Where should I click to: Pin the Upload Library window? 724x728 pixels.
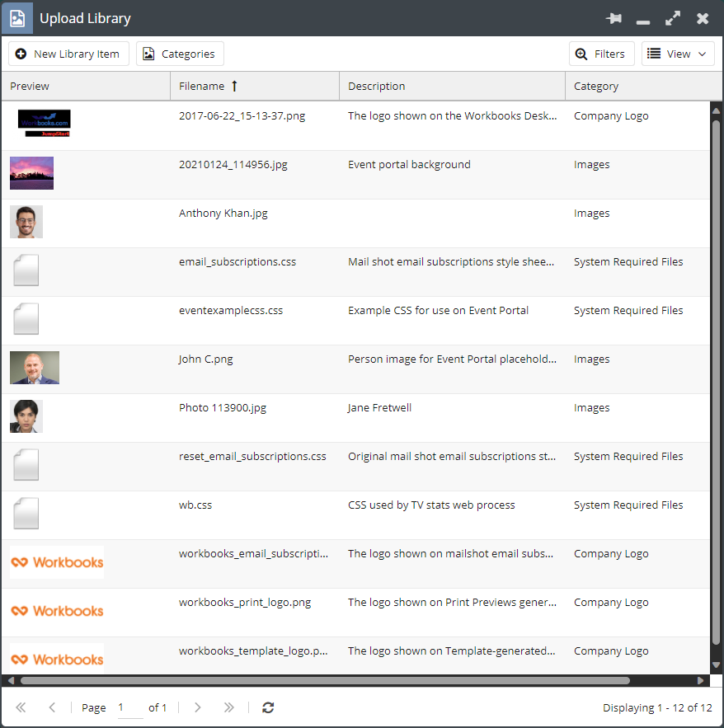point(614,18)
